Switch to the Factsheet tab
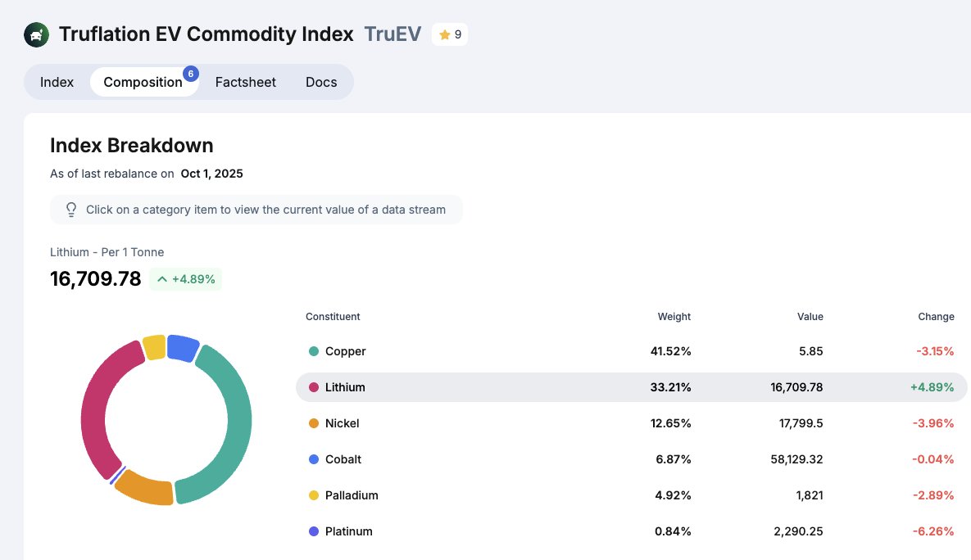The height and width of the screenshot is (560, 971). 245,83
